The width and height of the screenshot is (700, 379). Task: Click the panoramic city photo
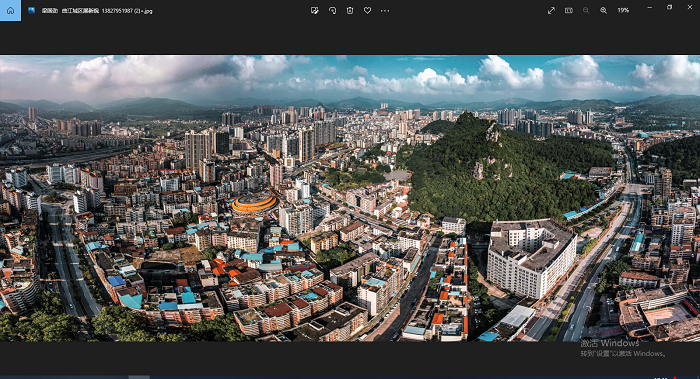(350, 198)
